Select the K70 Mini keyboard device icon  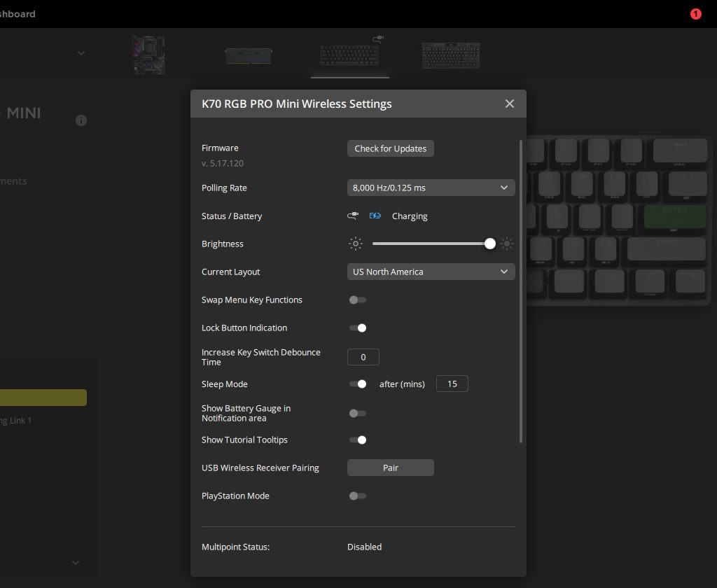[x=349, y=55]
